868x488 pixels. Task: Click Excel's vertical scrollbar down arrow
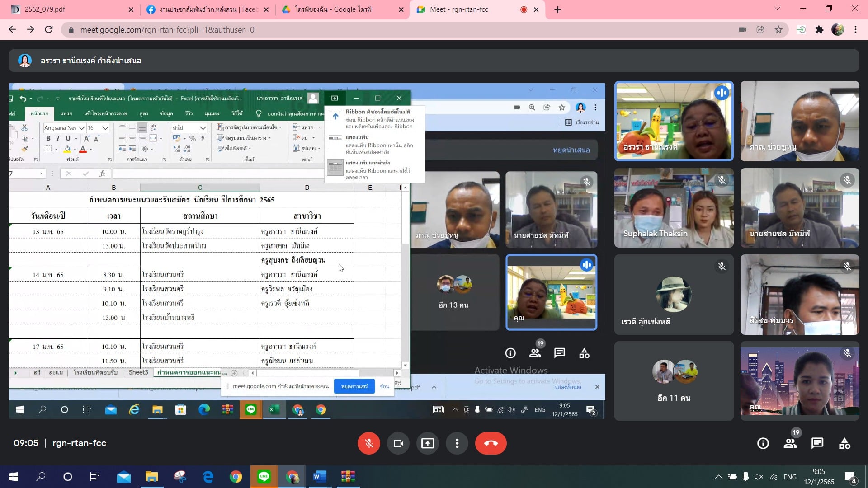pos(405,365)
